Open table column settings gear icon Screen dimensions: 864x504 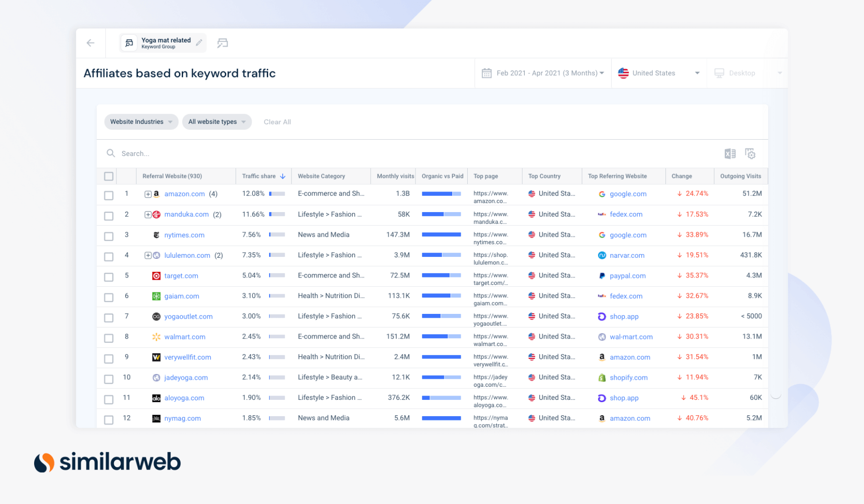pos(750,154)
